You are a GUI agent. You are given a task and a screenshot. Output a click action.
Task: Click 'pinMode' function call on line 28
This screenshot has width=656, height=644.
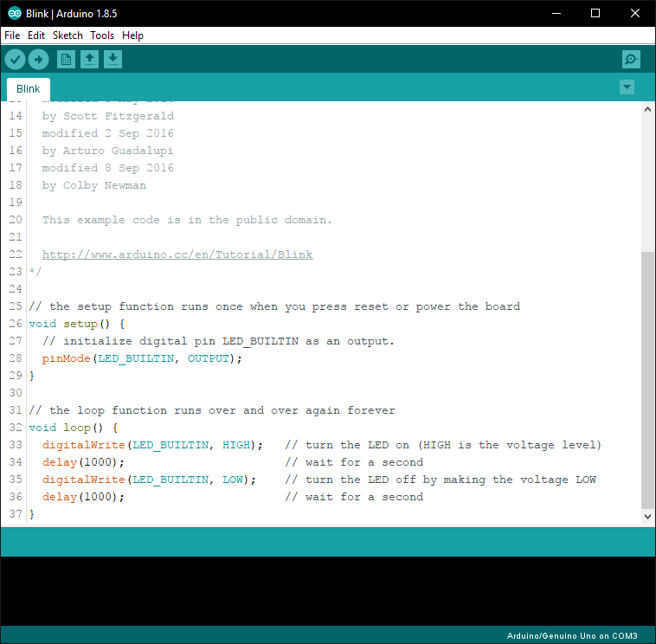point(66,358)
